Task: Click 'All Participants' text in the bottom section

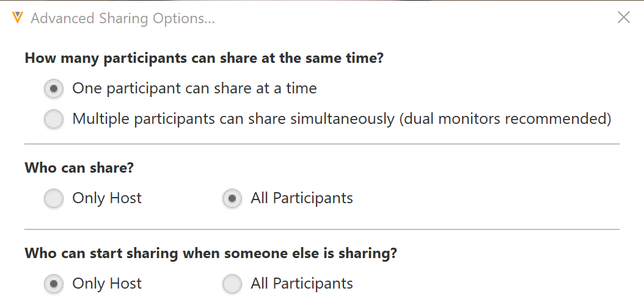Action: 302,284
